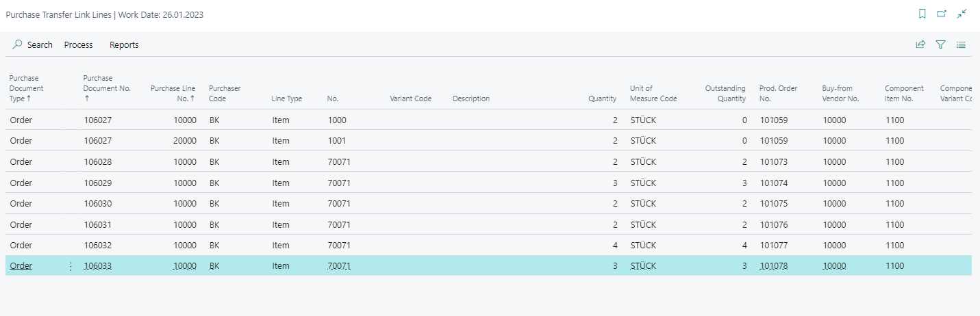The height and width of the screenshot is (316, 980).
Task: Open the Process menu
Action: coord(79,44)
